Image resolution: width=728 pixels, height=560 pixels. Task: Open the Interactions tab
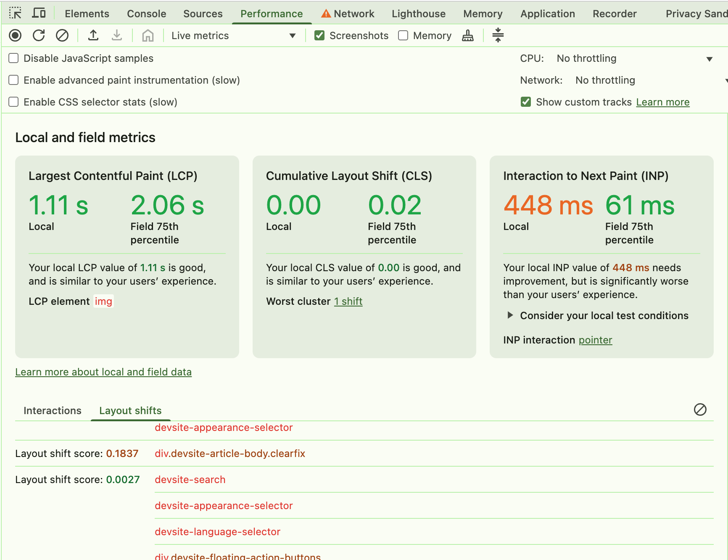(52, 410)
